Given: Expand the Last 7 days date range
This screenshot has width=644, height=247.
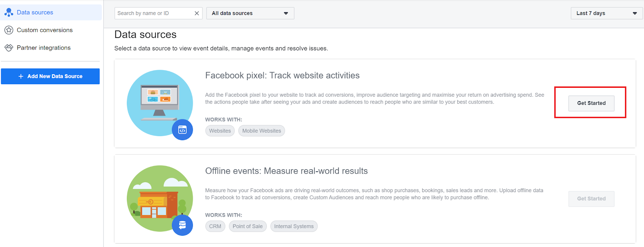Looking at the screenshot, I should (606, 13).
